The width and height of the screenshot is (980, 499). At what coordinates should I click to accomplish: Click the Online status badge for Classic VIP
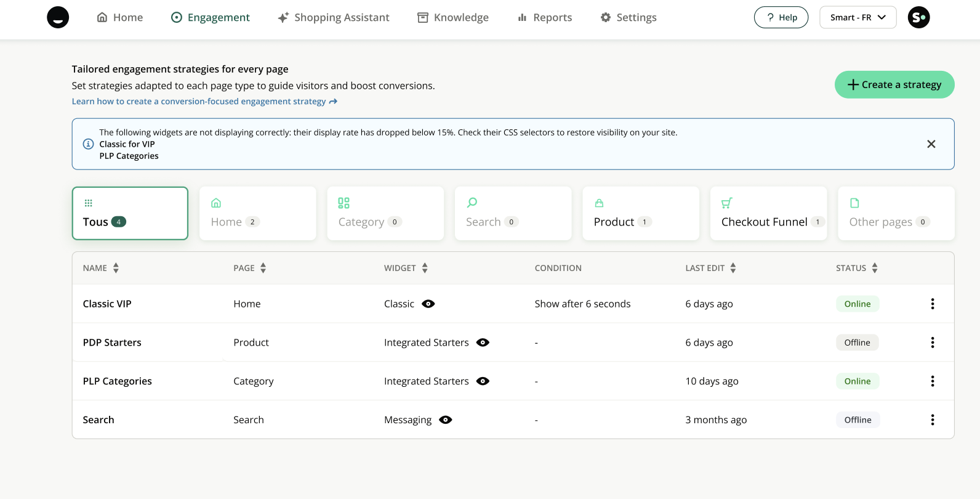(857, 304)
